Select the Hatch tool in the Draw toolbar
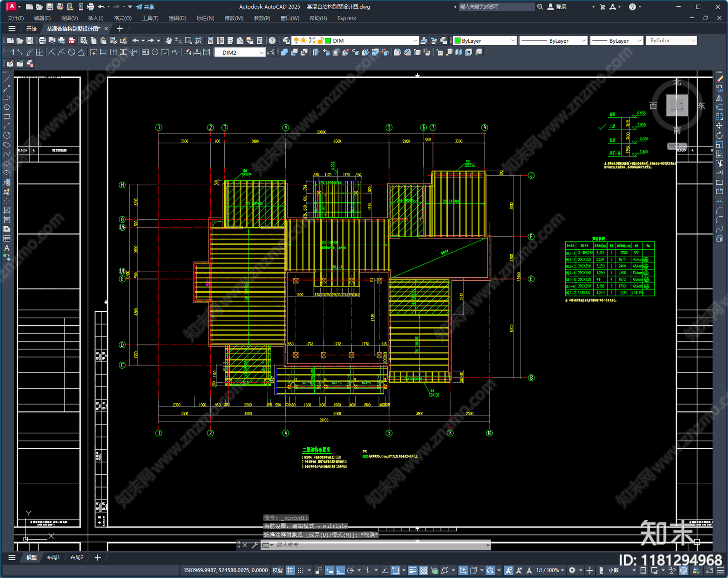 click(x=7, y=210)
